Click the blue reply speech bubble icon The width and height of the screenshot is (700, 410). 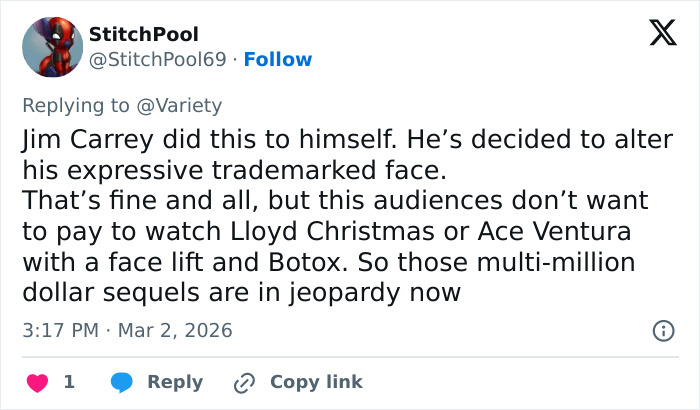(122, 382)
